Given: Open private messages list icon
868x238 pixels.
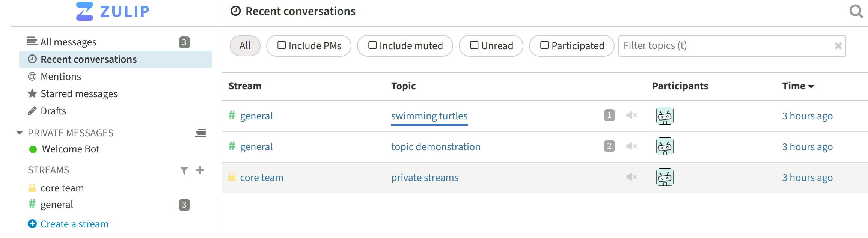Looking at the screenshot, I should tap(200, 133).
